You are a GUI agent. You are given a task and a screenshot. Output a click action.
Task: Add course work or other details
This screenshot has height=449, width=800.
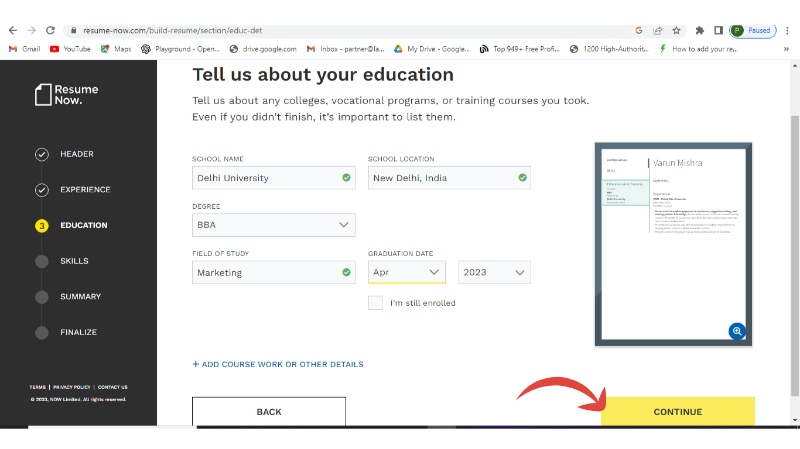point(278,364)
